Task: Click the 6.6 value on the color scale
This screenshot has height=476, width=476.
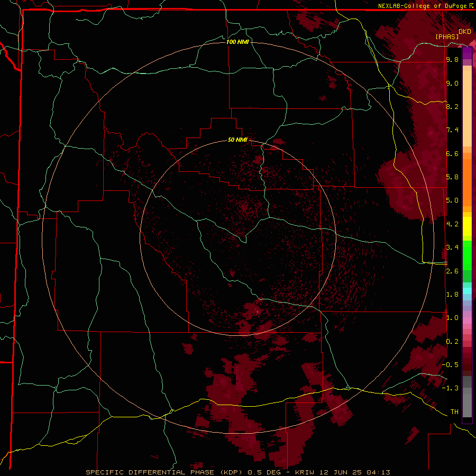Action: 452,153
